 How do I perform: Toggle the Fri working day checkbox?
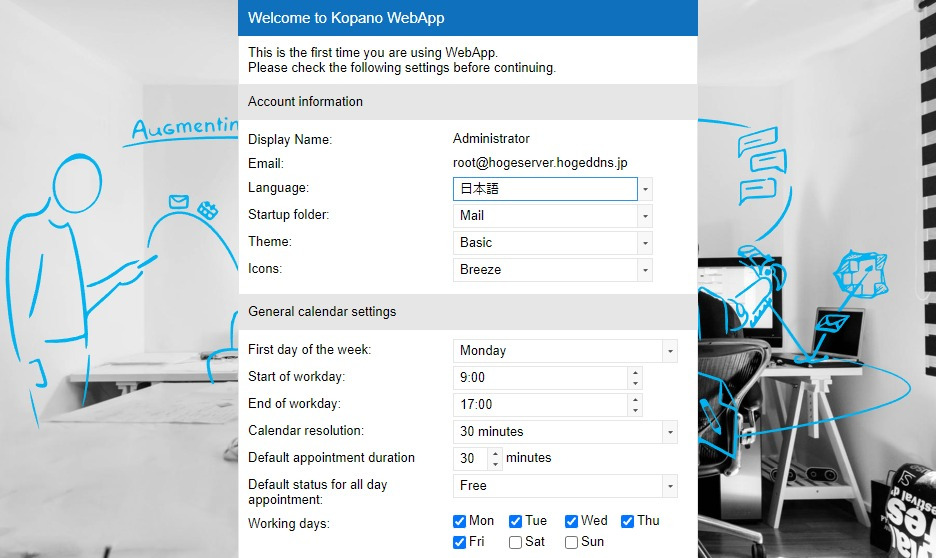coord(459,542)
